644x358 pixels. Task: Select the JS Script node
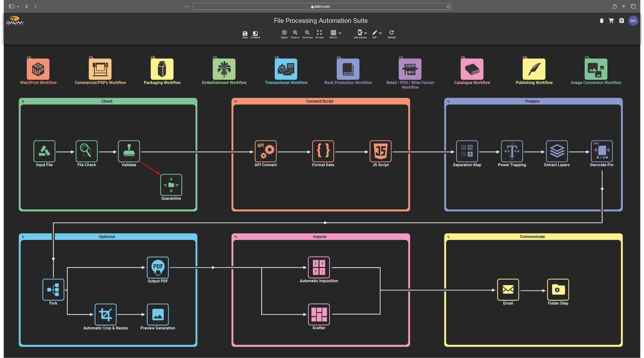pos(380,151)
